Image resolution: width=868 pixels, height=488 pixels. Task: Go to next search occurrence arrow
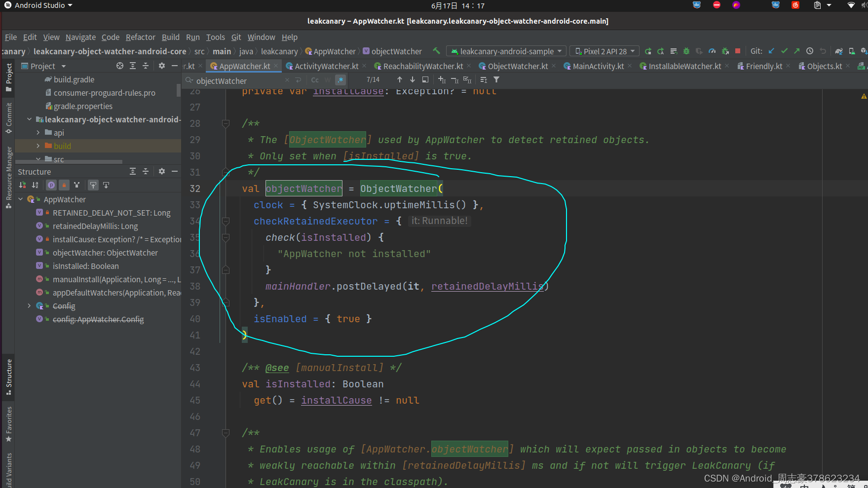413,79
